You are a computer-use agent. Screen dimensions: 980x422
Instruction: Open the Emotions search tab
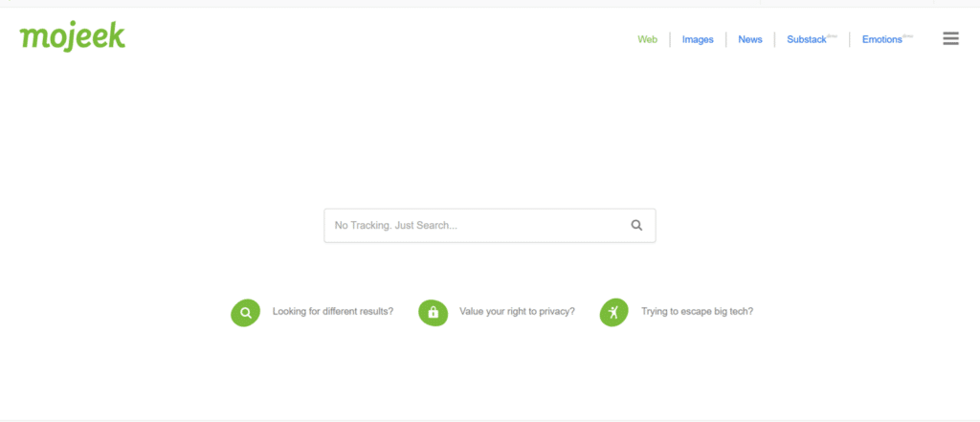(881, 39)
